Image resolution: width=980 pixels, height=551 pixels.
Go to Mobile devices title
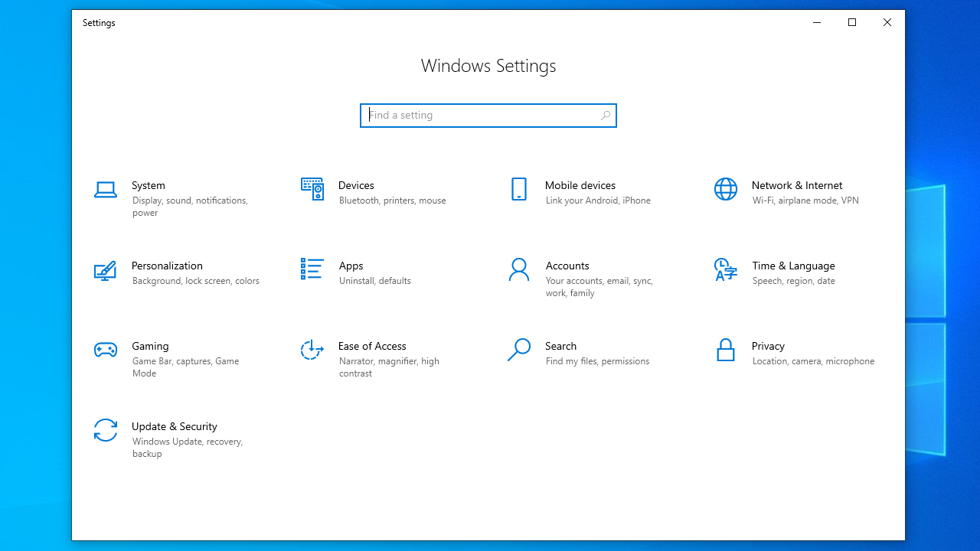click(580, 185)
